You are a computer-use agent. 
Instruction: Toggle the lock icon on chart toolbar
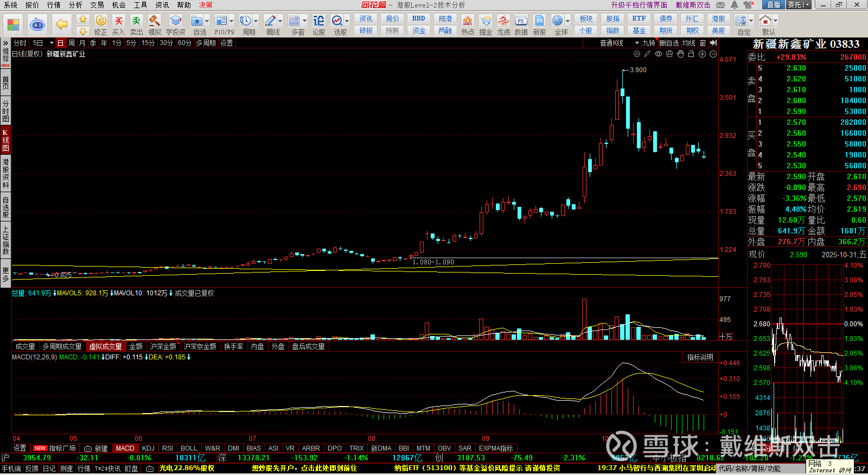(x=691, y=54)
